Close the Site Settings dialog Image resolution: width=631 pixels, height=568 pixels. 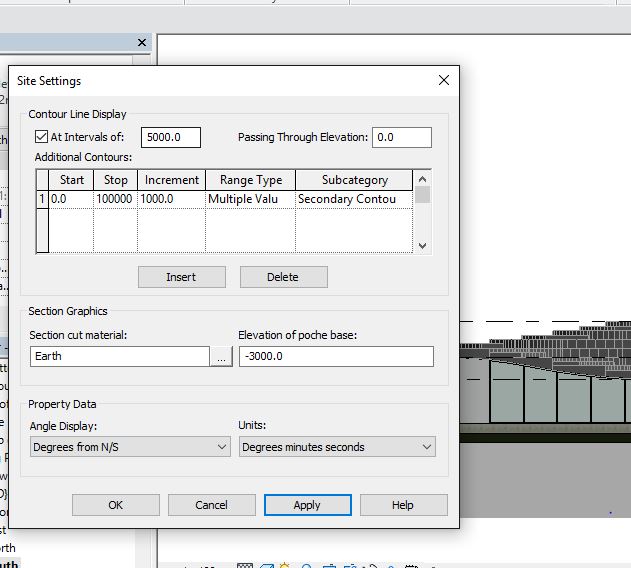point(443,80)
